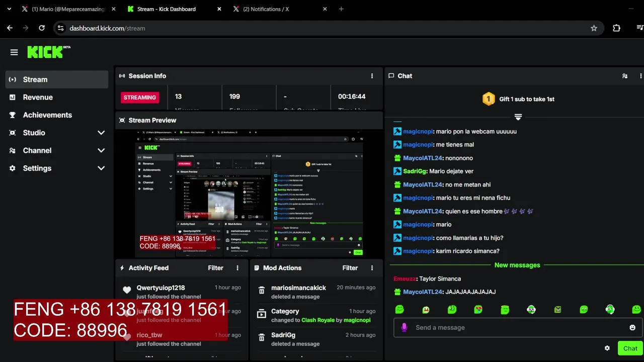Open the tab search dropdown arrow

tap(9, 9)
